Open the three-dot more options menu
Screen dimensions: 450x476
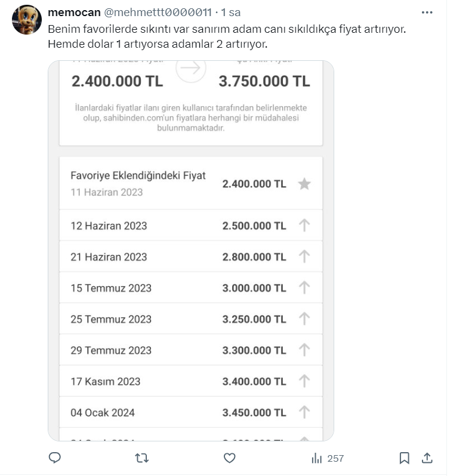pos(427,13)
